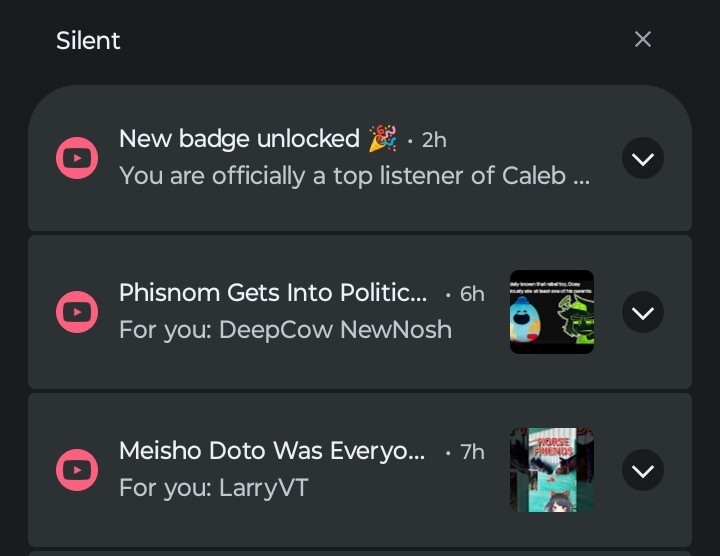Click the 7h timestamp on Meisho notification

pos(472,452)
